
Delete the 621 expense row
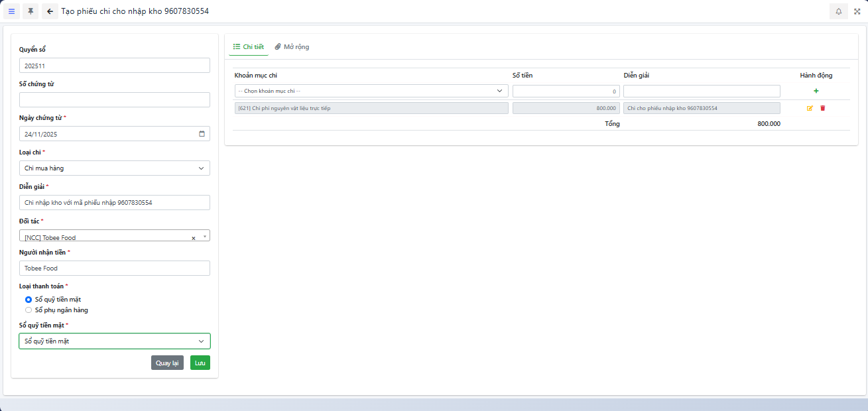[823, 108]
